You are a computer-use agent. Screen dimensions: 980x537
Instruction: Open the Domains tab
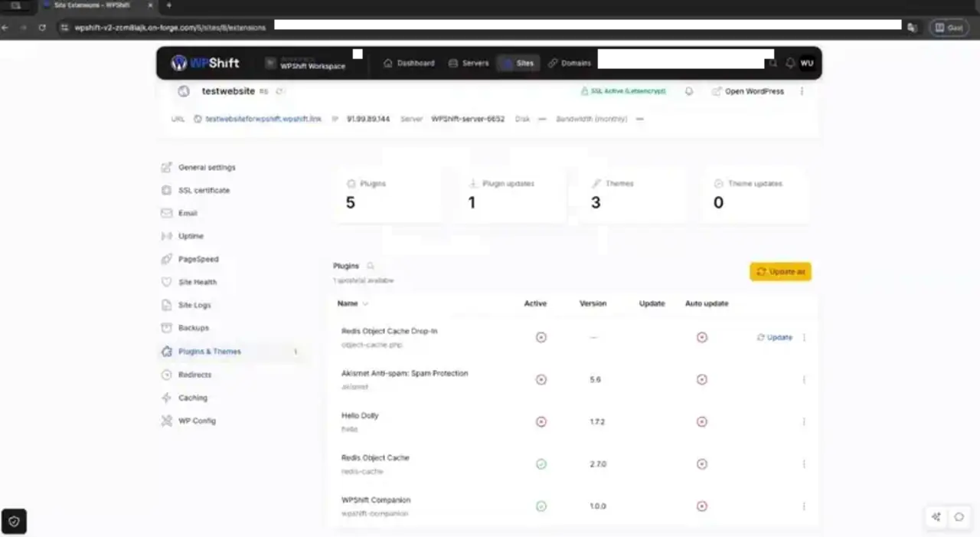570,63
